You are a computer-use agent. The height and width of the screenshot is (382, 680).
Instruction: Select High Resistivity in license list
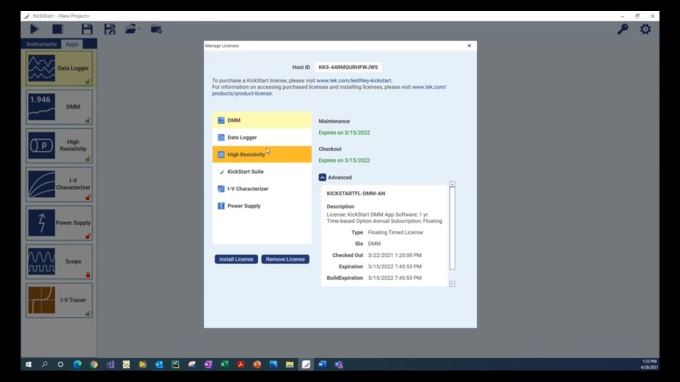262,154
